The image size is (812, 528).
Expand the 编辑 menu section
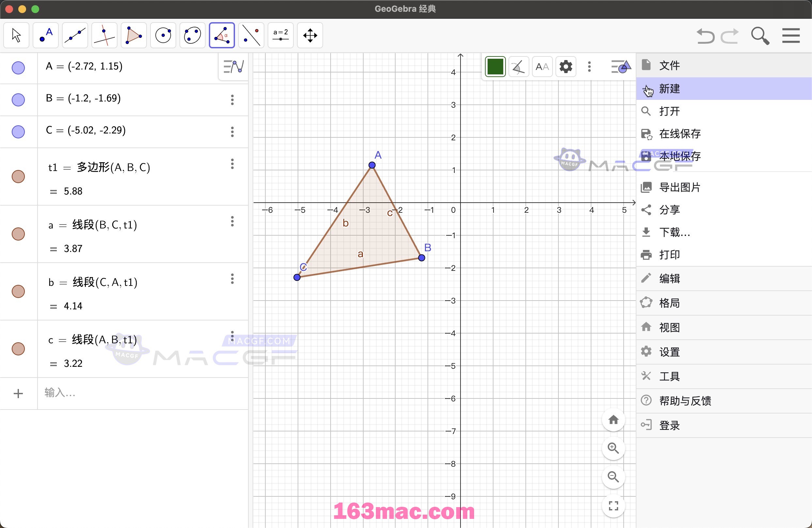724,278
